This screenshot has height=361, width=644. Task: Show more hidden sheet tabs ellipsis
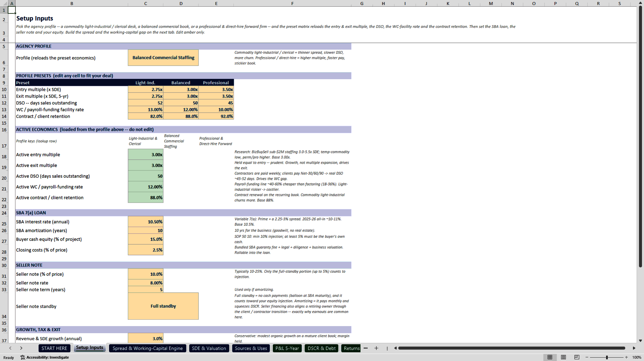366,348
